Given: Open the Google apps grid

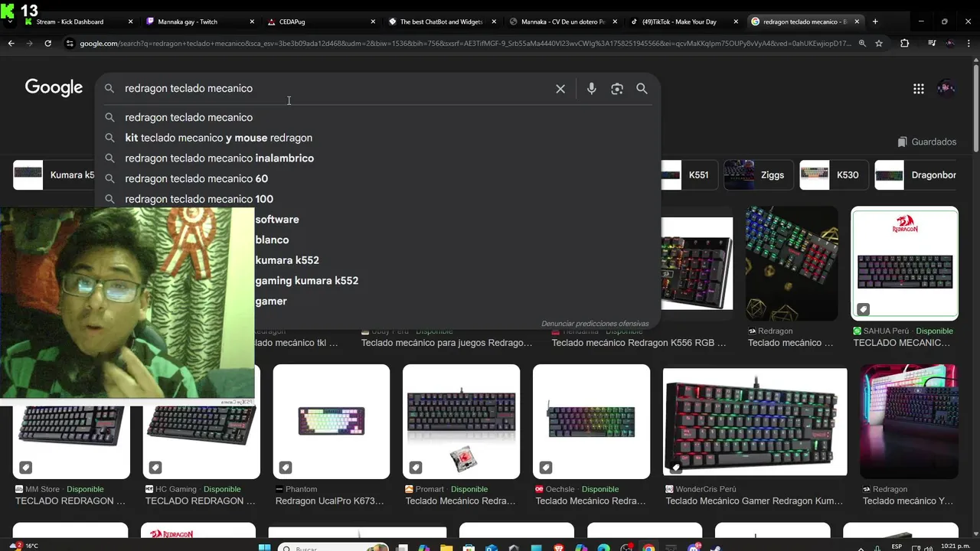Looking at the screenshot, I should click(x=919, y=89).
